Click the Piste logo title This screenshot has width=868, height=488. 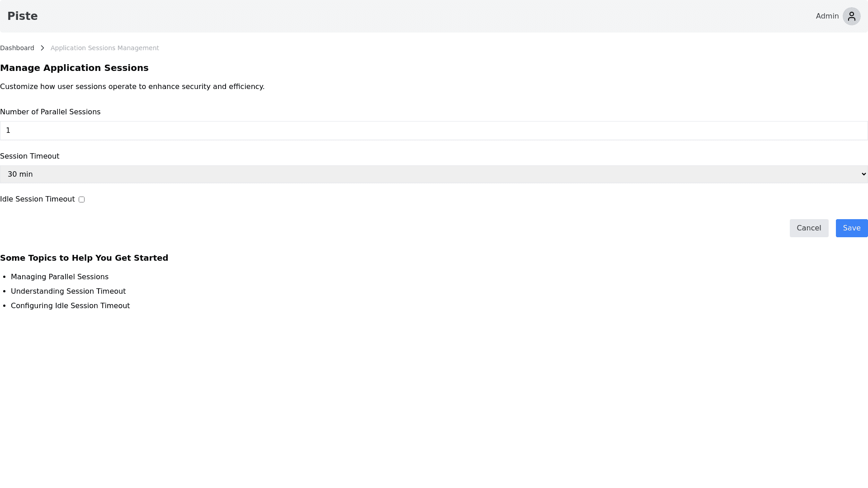pyautogui.click(x=23, y=16)
